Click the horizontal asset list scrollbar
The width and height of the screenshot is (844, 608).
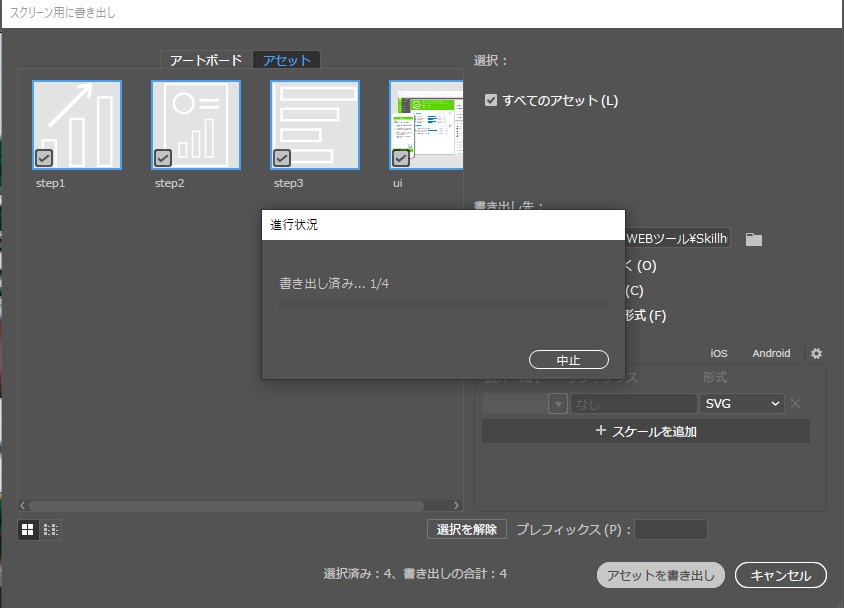(226, 505)
